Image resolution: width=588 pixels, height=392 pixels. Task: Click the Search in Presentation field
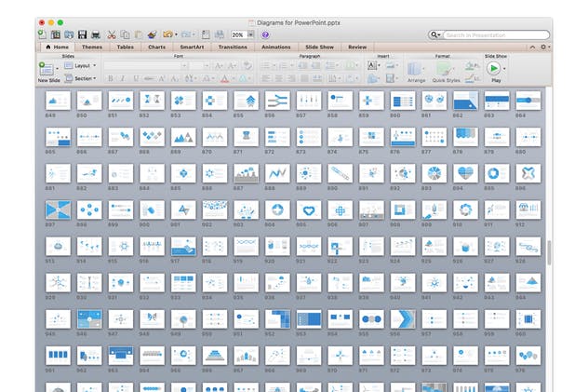click(x=496, y=34)
